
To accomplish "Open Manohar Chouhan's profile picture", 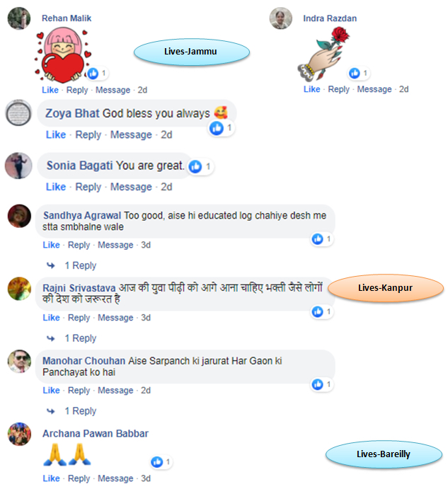I will [x=19, y=362].
